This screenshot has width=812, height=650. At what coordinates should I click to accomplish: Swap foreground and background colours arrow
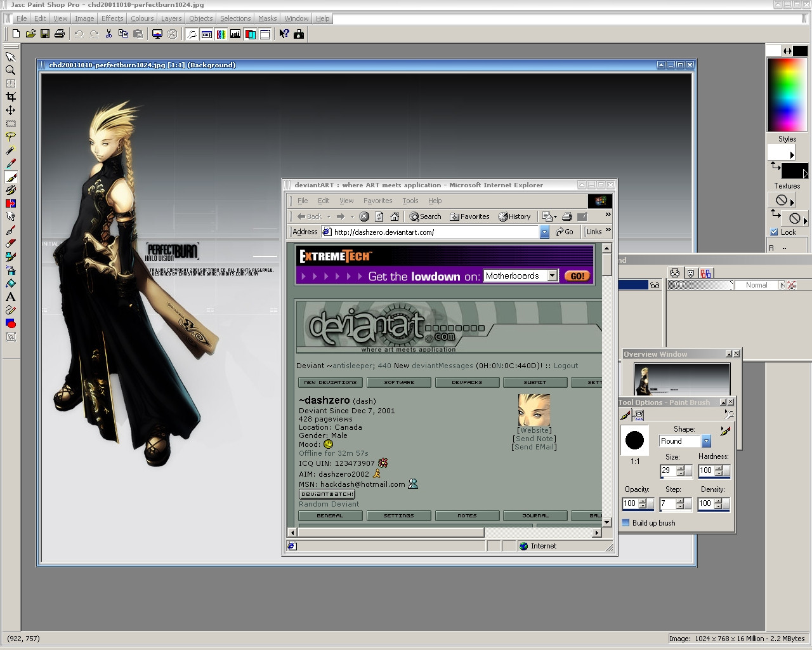787,50
